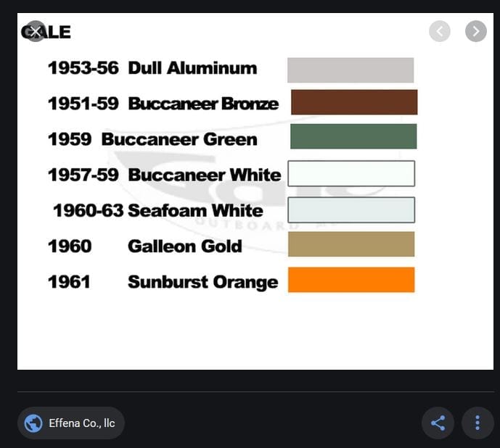Image resolution: width=500 pixels, height=448 pixels.
Task: Click the 1960 Galleon Gold label
Action: [x=144, y=246]
